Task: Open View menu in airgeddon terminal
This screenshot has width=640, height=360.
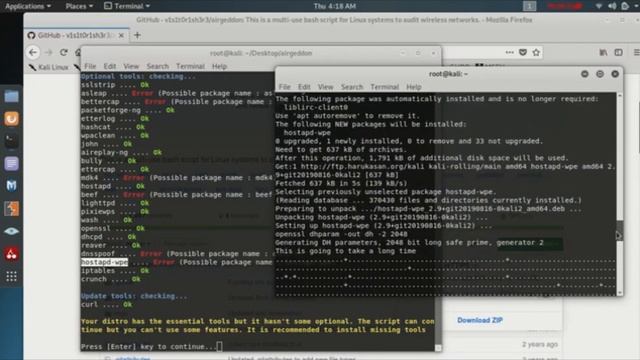Action: (131, 67)
